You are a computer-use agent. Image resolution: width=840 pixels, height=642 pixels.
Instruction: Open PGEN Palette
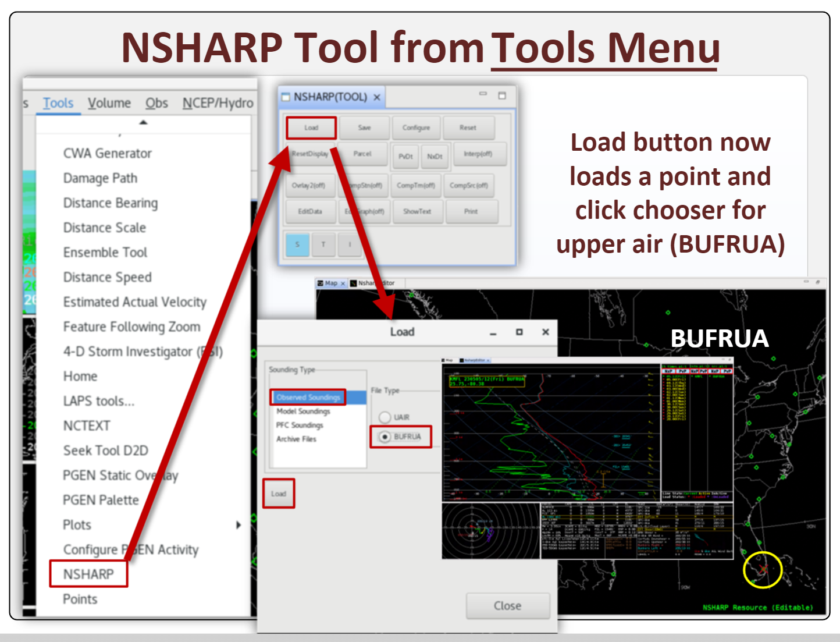pos(101,500)
